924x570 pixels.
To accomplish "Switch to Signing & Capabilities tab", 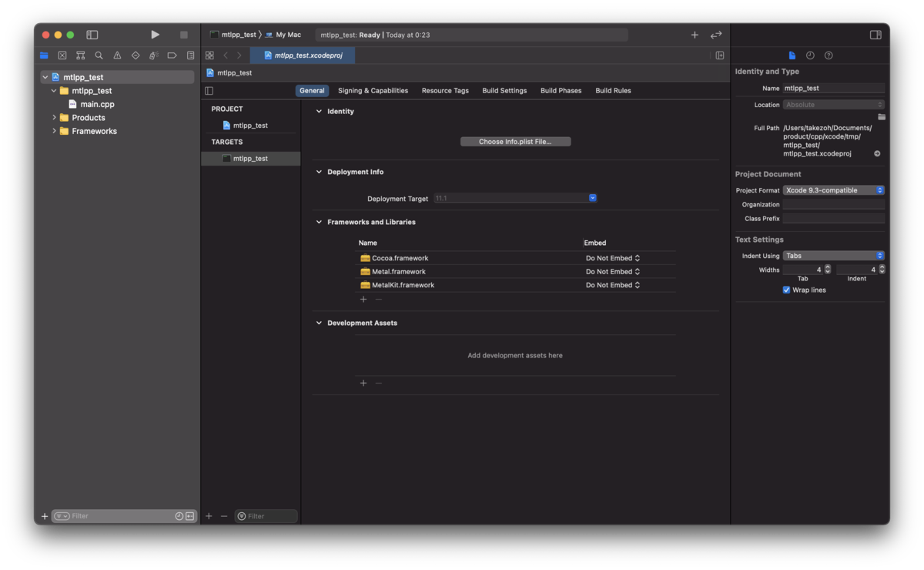I will tap(373, 91).
